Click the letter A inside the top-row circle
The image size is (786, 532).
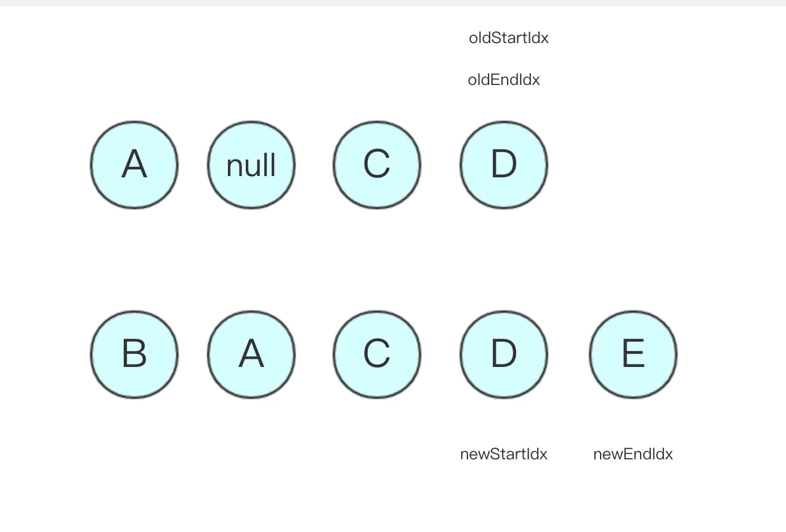[134, 164]
